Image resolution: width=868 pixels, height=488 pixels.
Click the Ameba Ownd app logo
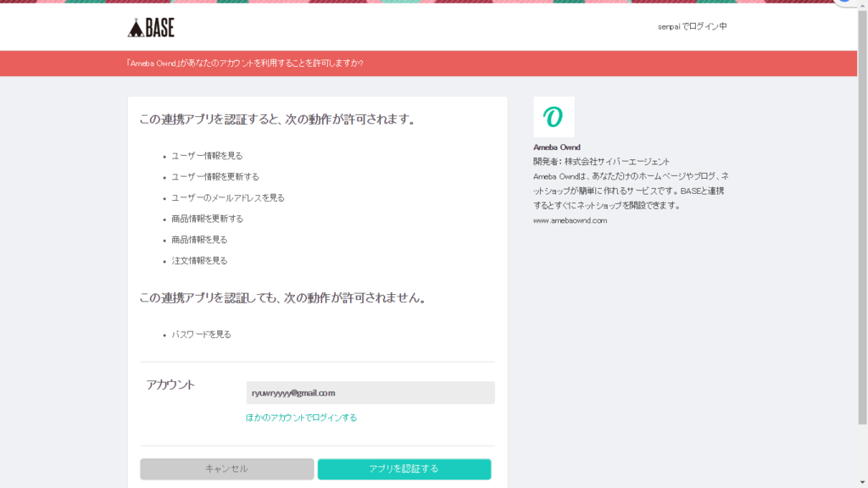[554, 117]
